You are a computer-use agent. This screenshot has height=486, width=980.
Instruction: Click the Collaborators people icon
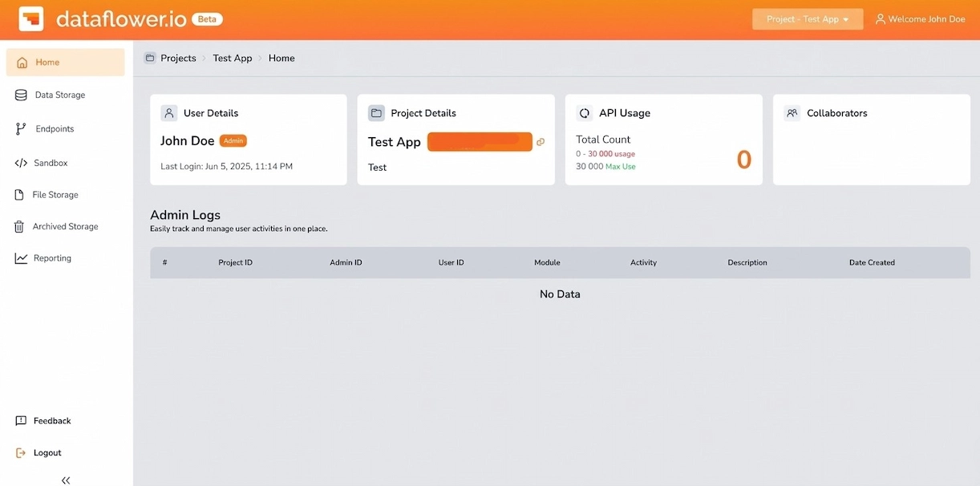pyautogui.click(x=792, y=113)
